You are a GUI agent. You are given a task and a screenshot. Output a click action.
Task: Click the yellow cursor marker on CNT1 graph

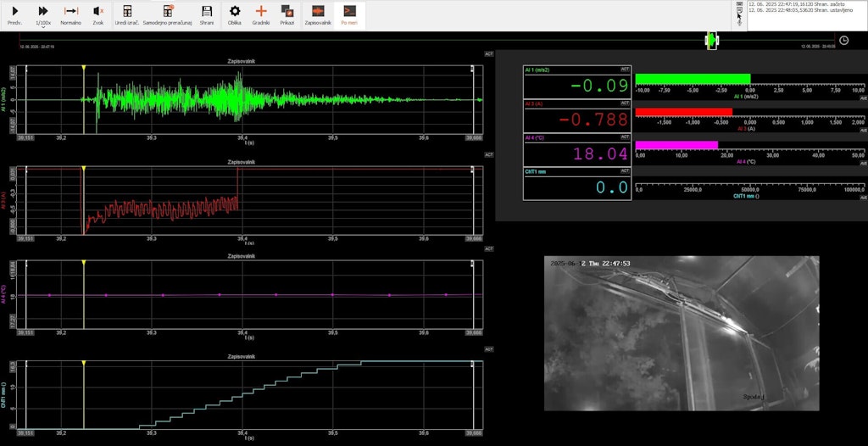click(x=84, y=363)
